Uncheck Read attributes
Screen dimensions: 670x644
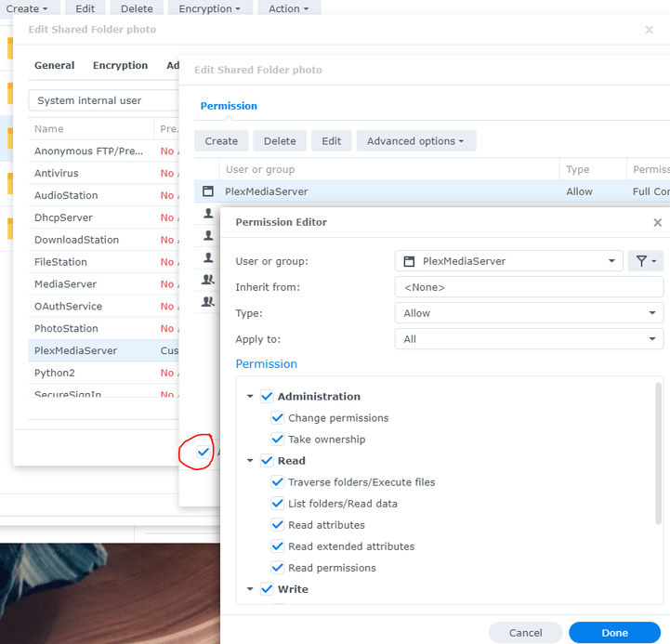point(277,524)
